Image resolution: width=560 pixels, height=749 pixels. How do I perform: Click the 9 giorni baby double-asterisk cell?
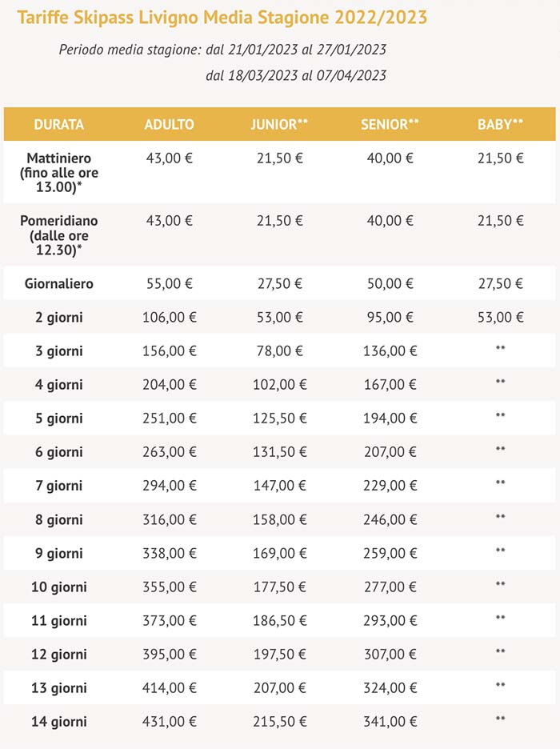(500, 553)
